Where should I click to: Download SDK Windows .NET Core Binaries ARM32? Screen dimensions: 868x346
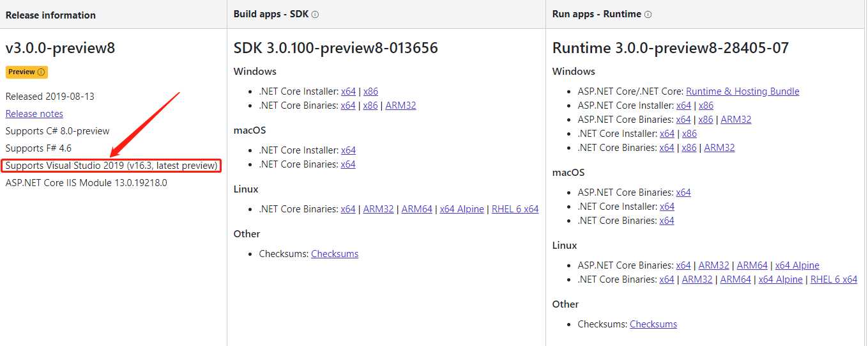pos(400,106)
